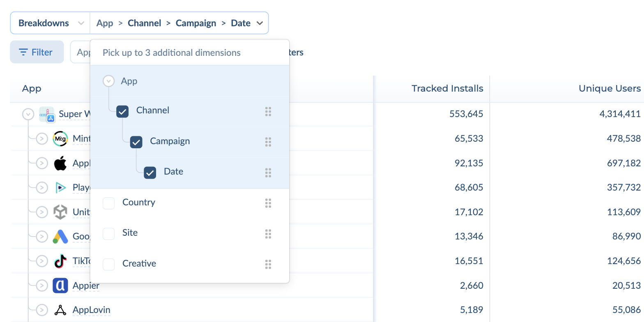Click the Google Ads logo icon
Image resolution: width=644 pixels, height=322 pixels.
pos(60,236)
